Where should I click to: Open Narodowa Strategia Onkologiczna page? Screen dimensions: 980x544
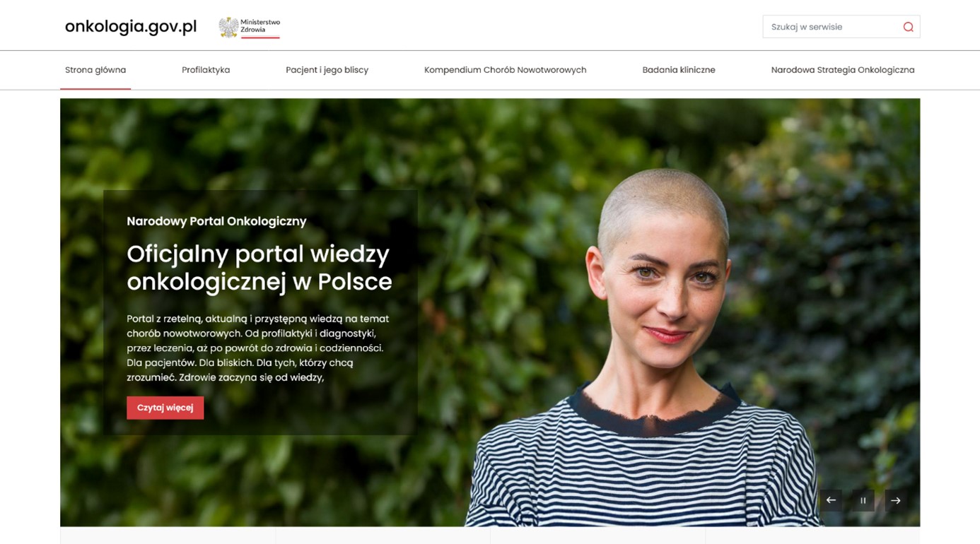click(842, 70)
